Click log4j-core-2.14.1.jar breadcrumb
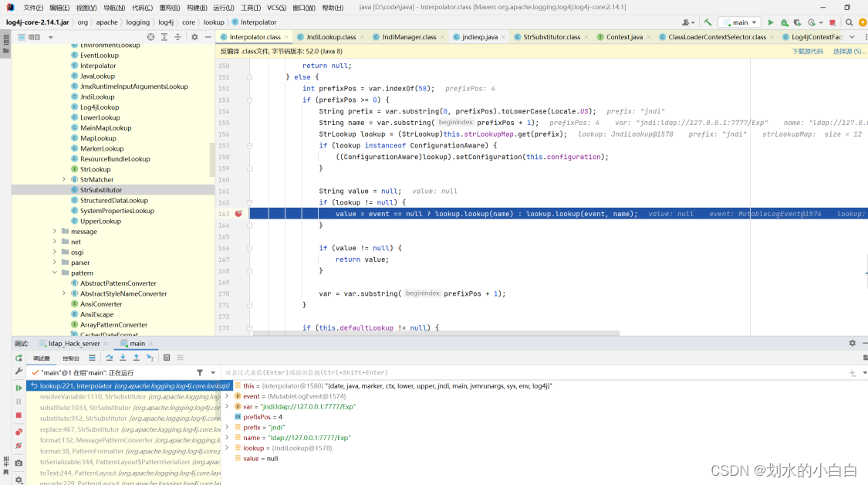 [38, 22]
